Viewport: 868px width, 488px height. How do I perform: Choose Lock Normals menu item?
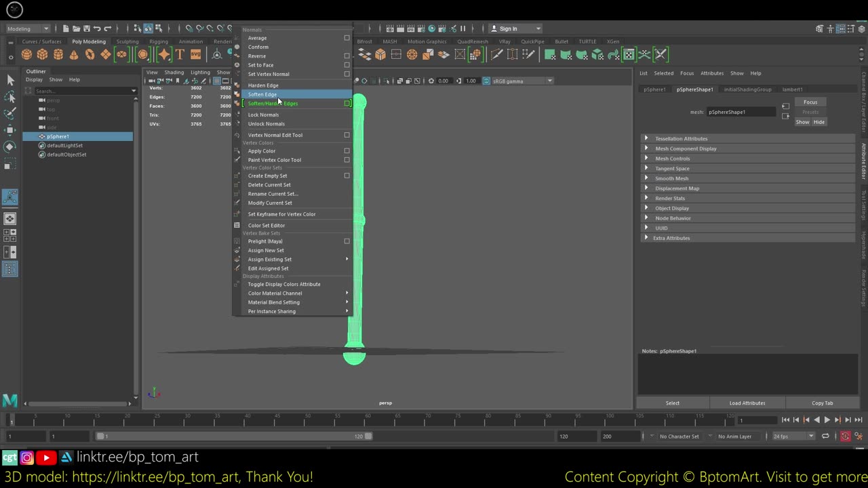pos(297,115)
